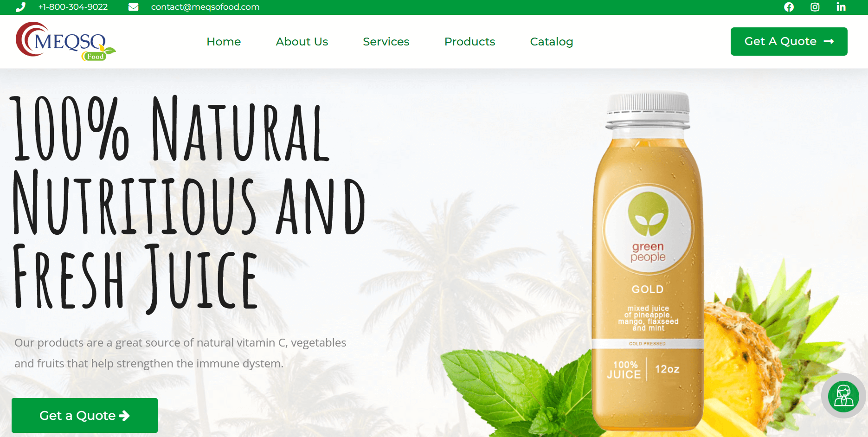Click the header Get A Quote button
The image size is (868, 437).
pos(789,41)
